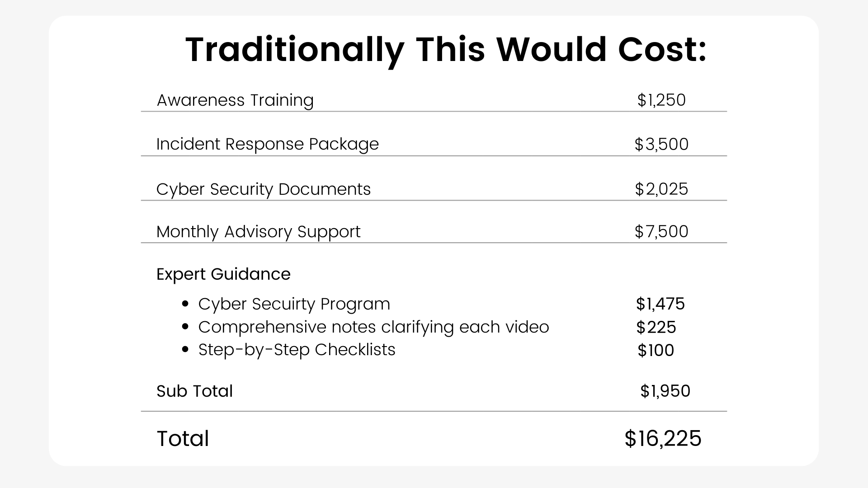Click the Cyber Secuirty Program bullet item
Screen dimensions: 868x488
(x=294, y=304)
